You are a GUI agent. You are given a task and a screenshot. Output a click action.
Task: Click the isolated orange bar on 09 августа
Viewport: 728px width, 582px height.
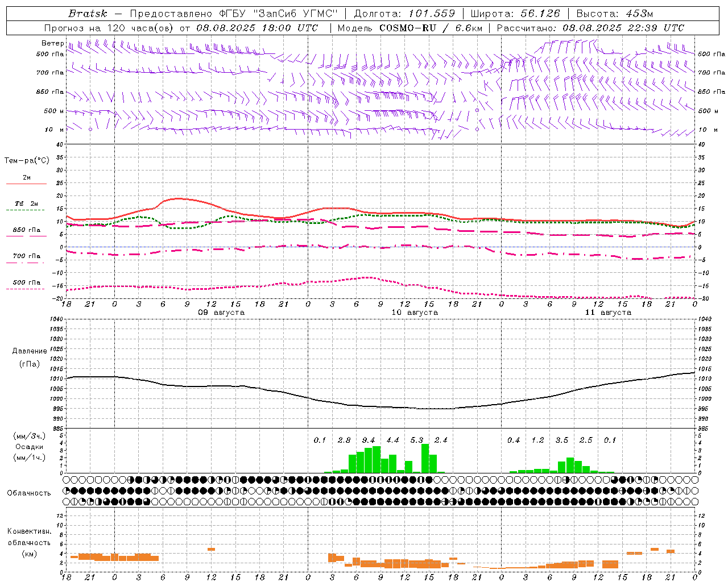[211, 549]
